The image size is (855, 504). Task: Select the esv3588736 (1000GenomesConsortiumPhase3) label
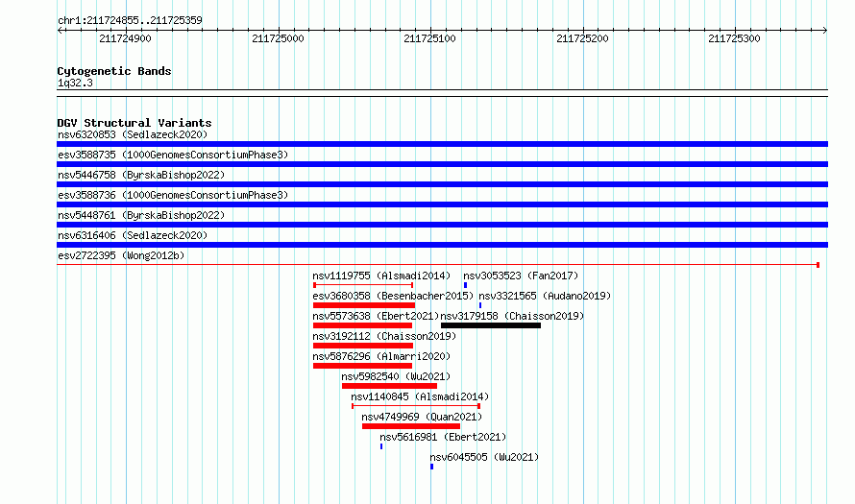click(173, 195)
